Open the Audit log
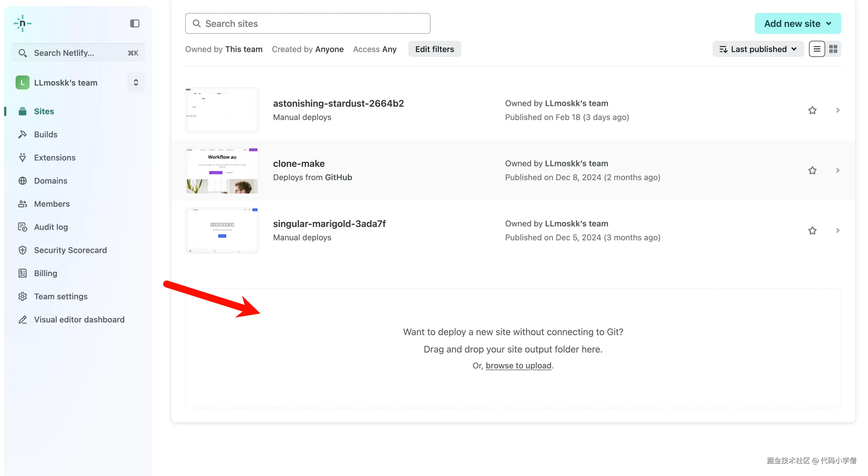 (51, 227)
